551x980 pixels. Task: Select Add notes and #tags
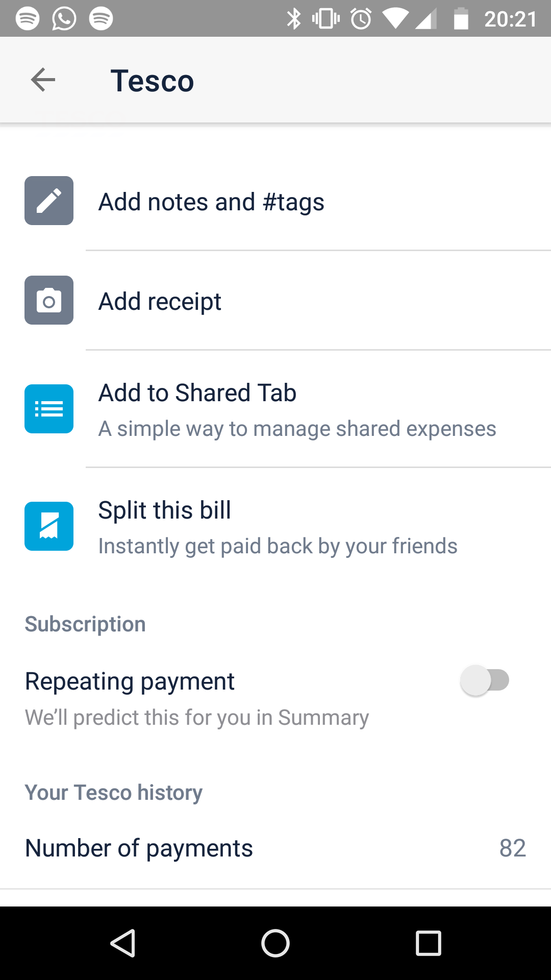pyautogui.click(x=275, y=201)
